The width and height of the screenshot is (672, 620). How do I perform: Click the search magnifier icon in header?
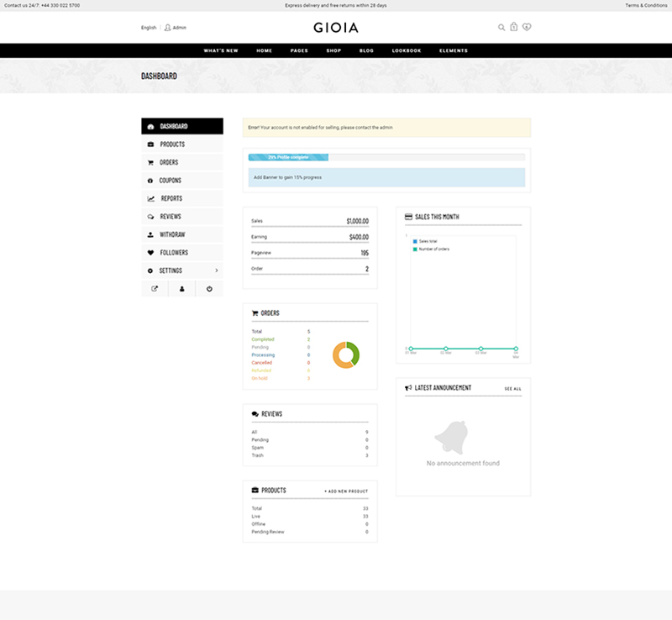501,28
